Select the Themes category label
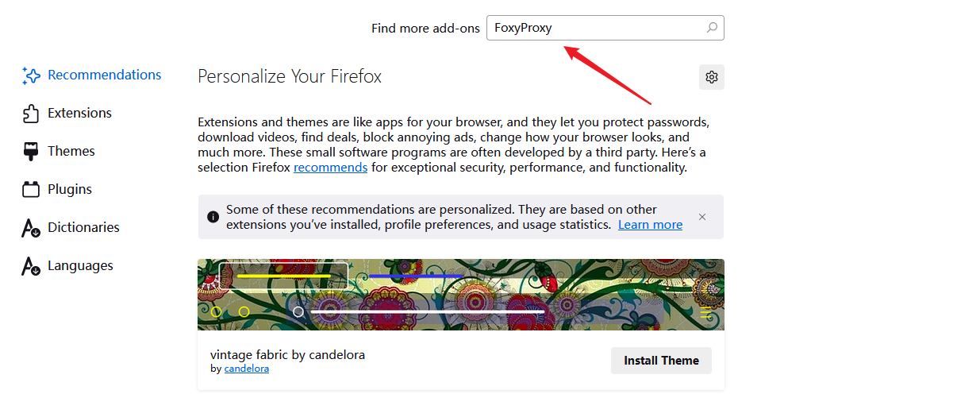The height and width of the screenshot is (394, 980). [x=71, y=151]
